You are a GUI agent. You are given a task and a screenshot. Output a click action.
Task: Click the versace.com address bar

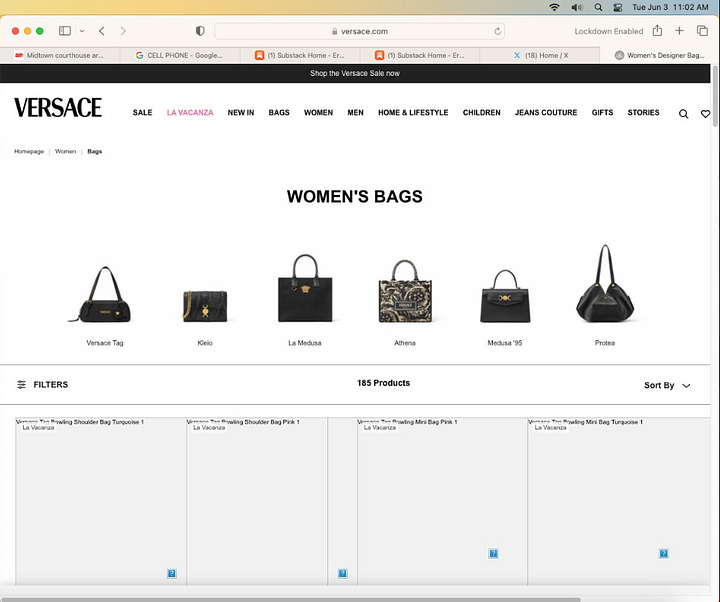tap(360, 31)
